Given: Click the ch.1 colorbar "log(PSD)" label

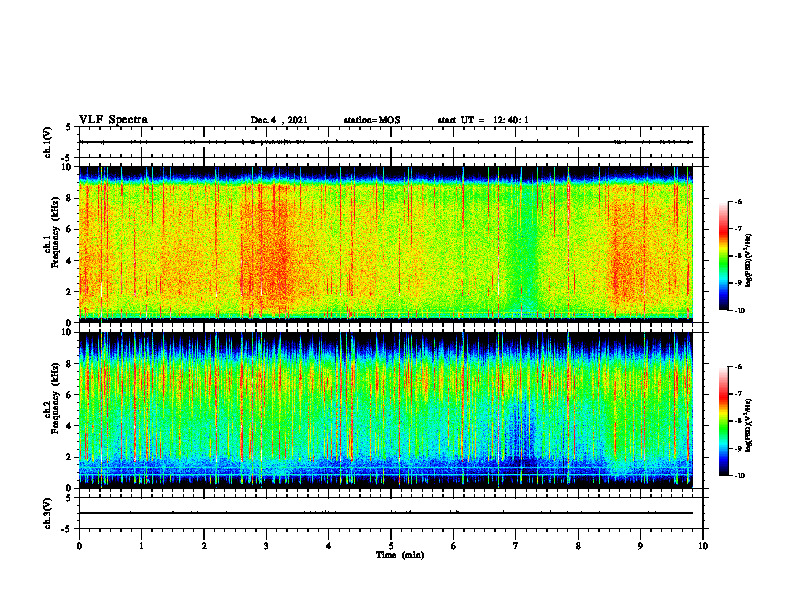Looking at the screenshot, I should pos(749,261).
